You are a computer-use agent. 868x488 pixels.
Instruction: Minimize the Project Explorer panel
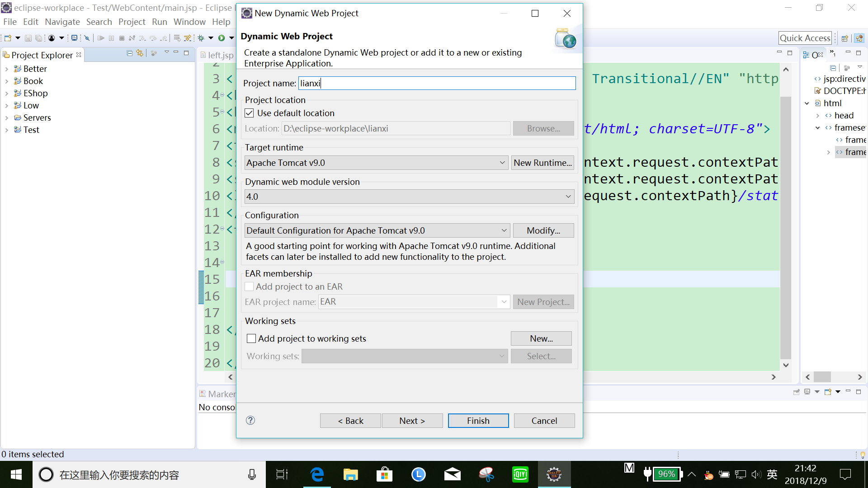[176, 52]
